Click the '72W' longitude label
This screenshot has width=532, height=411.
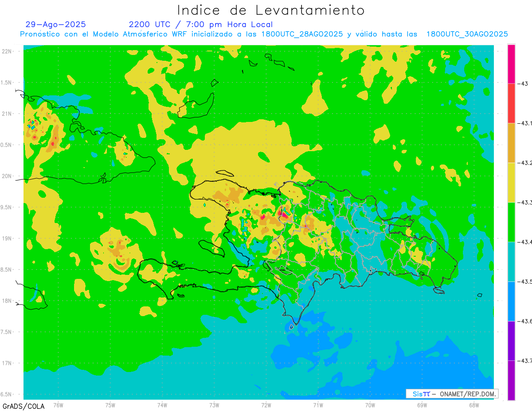pyautogui.click(x=266, y=404)
